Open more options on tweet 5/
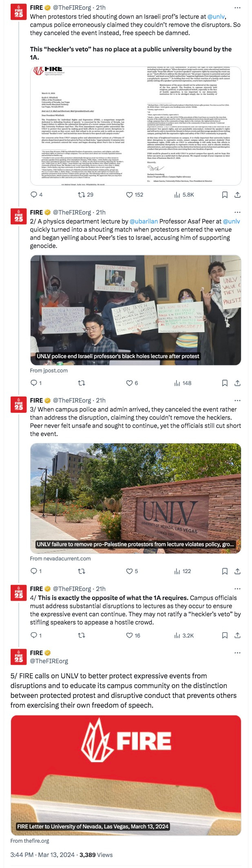 [237, 653]
